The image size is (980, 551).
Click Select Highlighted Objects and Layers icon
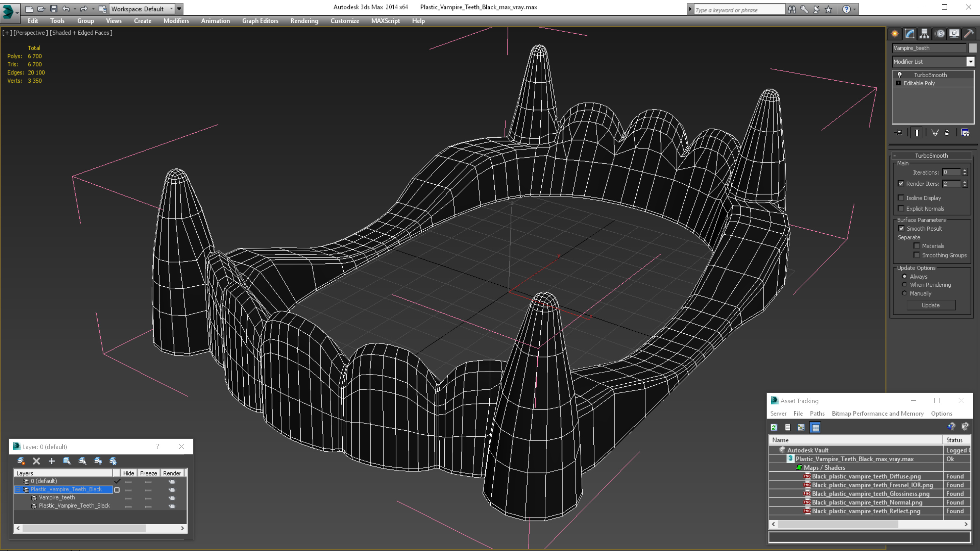(x=67, y=461)
